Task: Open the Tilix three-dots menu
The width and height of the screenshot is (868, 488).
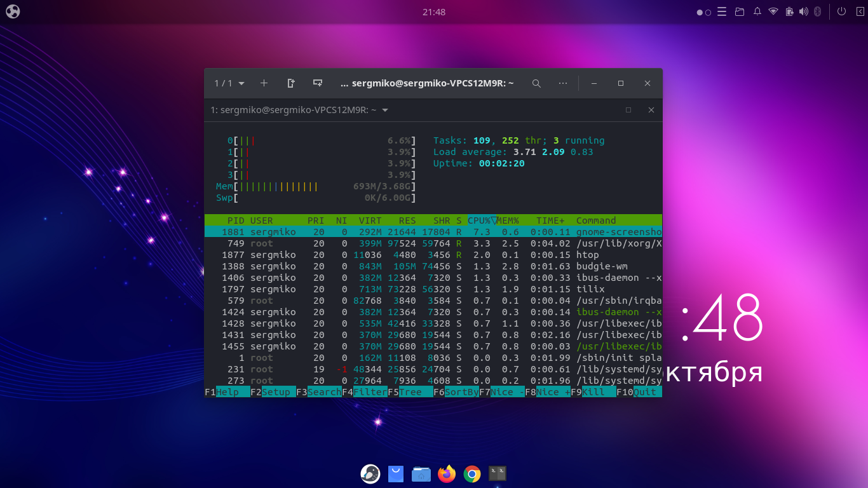Action: point(563,83)
